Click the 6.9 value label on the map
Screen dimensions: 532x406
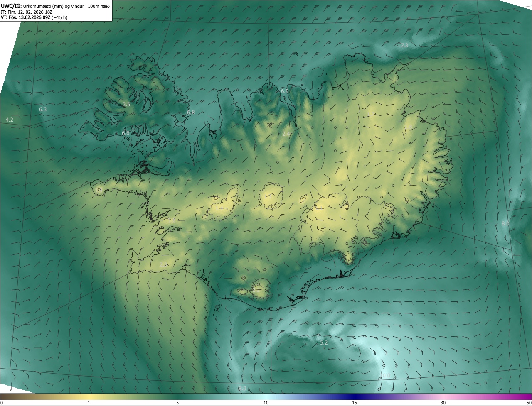pos(285,91)
